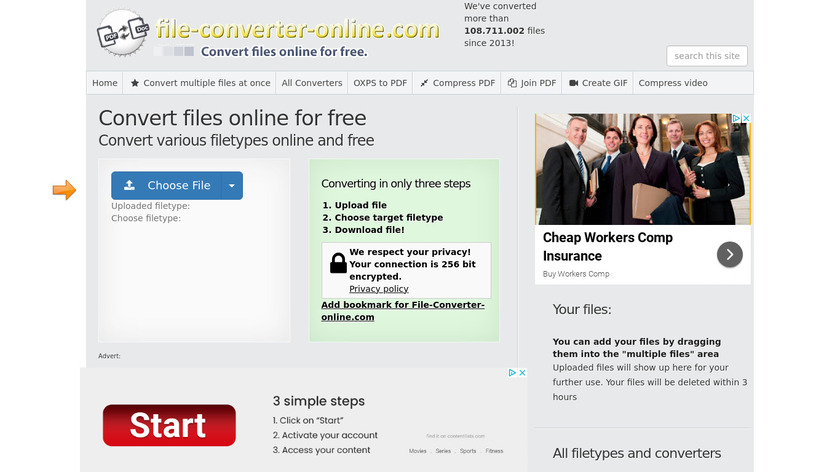Click the red Start advert button
The width and height of the screenshot is (840, 472).
[169, 425]
